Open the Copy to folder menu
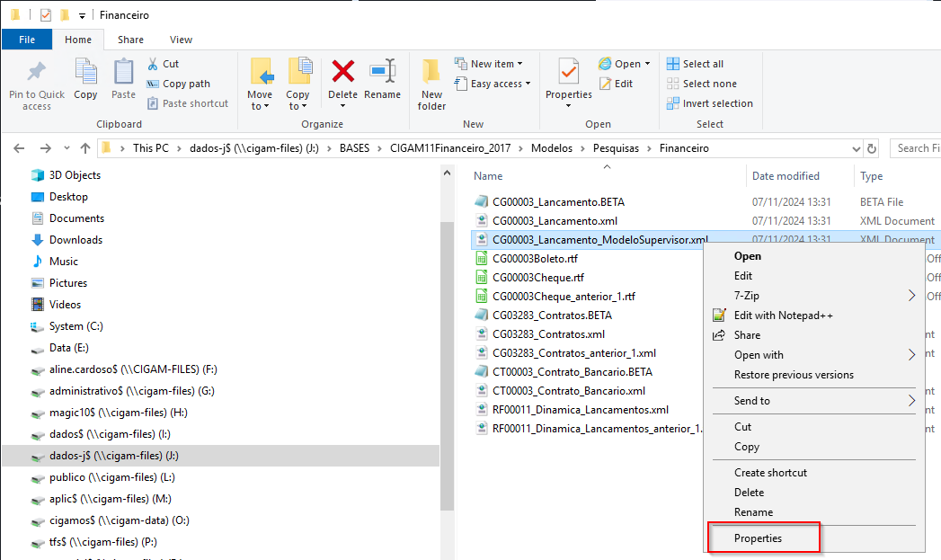This screenshot has height=560, width=941. point(297,84)
